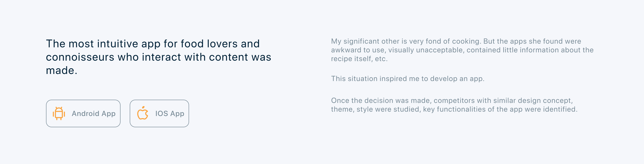Viewport: 644px width, 164px height.
Task: Click the orange Apple logo icon
Action: pos(143,113)
